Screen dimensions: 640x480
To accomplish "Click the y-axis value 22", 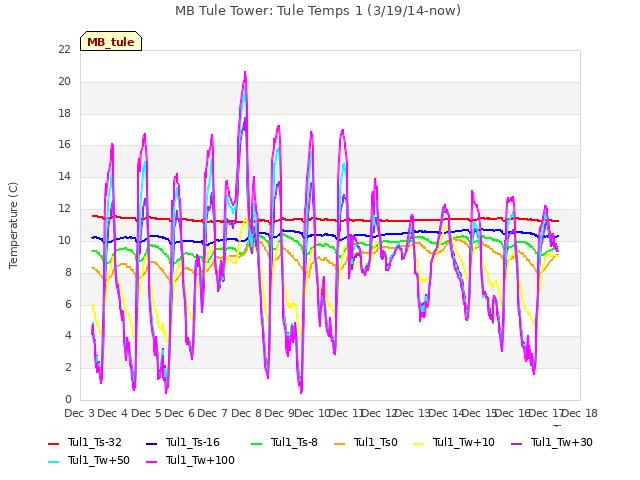I will 64,49.
